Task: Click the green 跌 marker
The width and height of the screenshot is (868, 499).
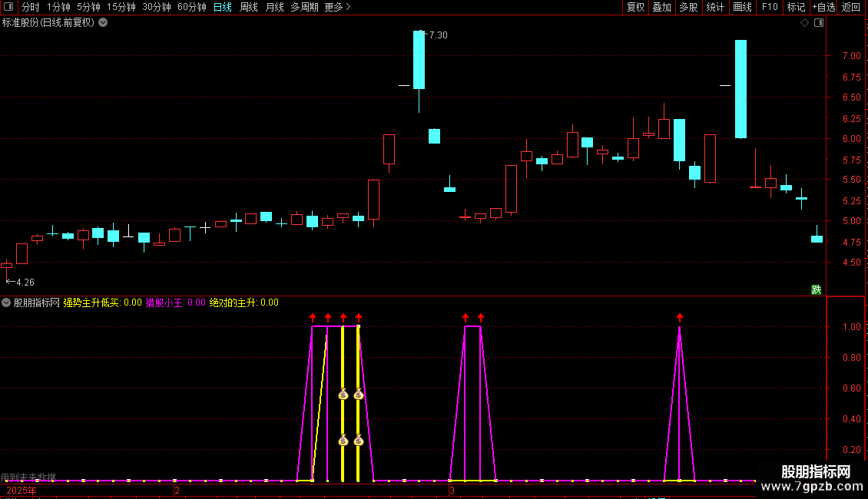Action: pos(816,290)
